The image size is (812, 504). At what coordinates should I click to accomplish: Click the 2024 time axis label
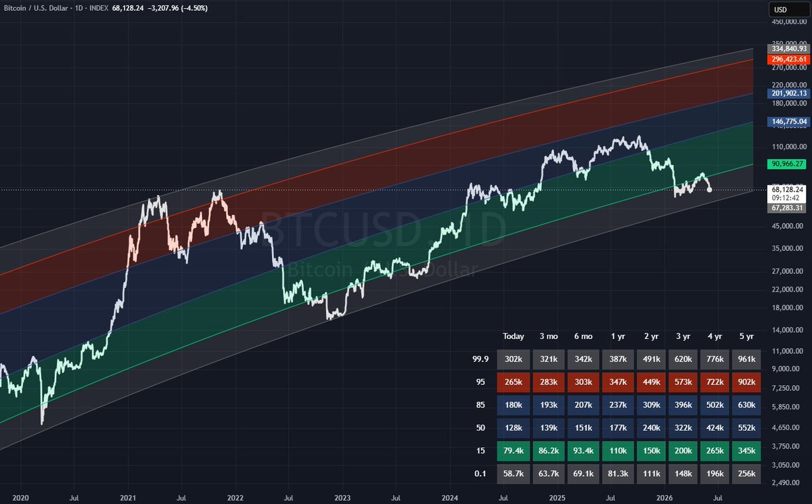pos(449,497)
